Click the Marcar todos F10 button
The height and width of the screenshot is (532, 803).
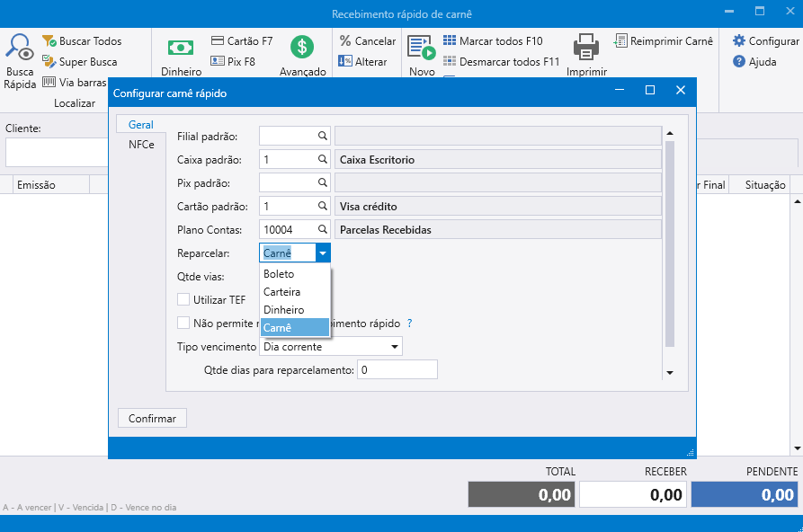pos(493,41)
